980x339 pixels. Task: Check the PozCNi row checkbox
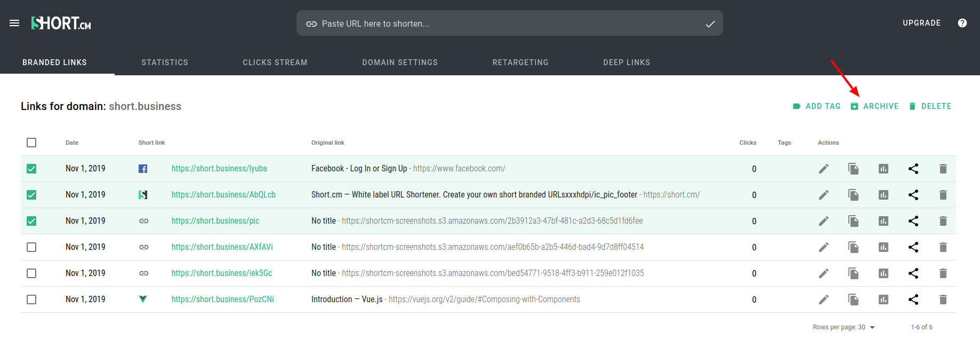[x=31, y=299]
